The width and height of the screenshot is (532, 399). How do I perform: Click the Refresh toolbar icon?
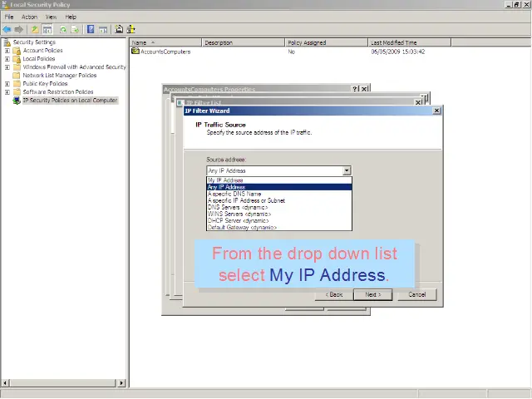coord(62,29)
